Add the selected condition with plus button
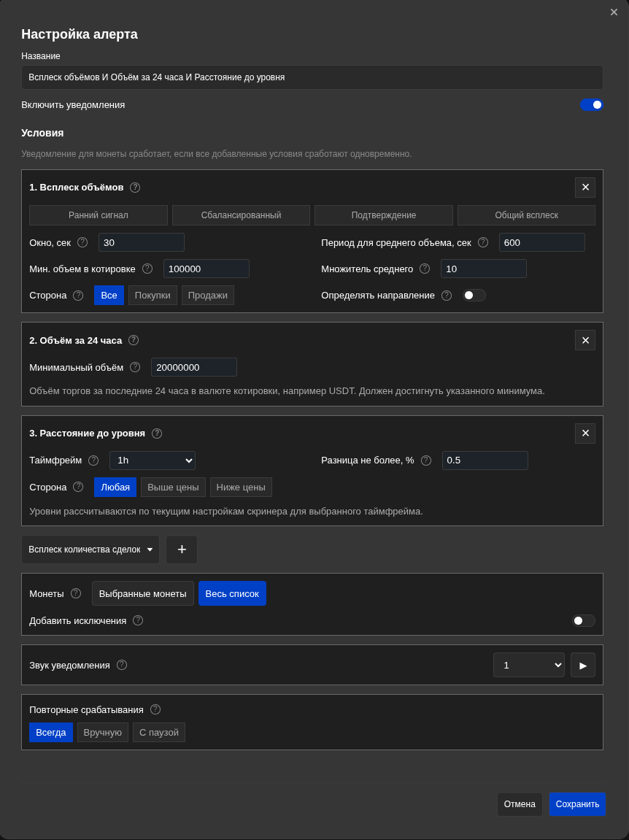Viewport: 629px width, 840px height. [x=182, y=550]
